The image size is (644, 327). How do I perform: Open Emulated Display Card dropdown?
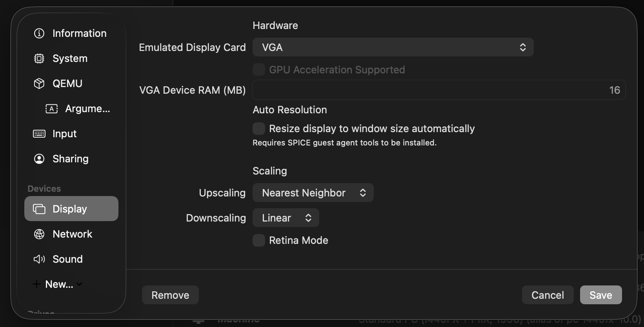(x=393, y=47)
